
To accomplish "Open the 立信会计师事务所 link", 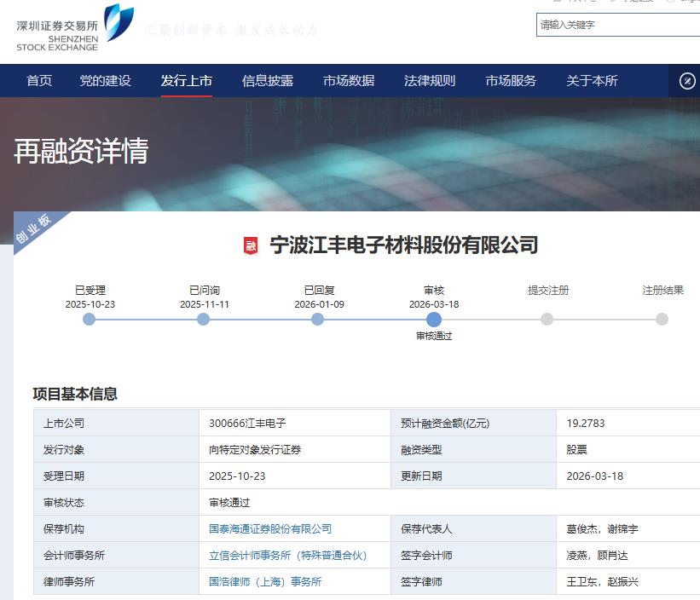I will 287,556.
